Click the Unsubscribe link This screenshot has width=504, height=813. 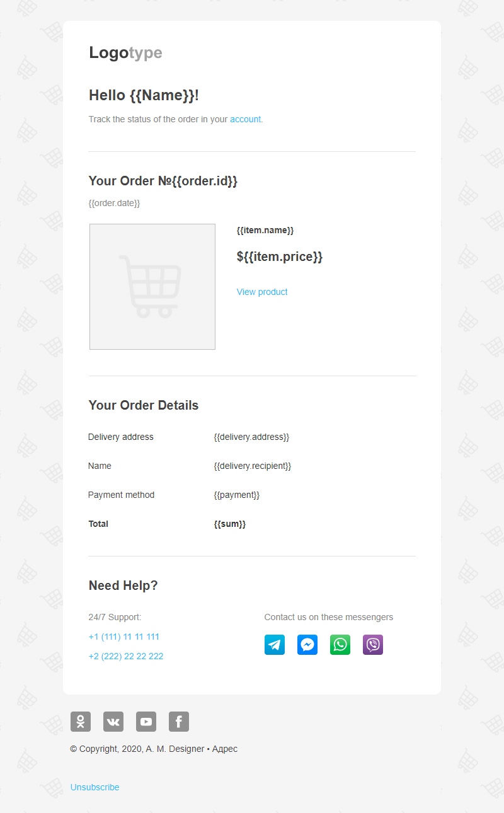[94, 787]
